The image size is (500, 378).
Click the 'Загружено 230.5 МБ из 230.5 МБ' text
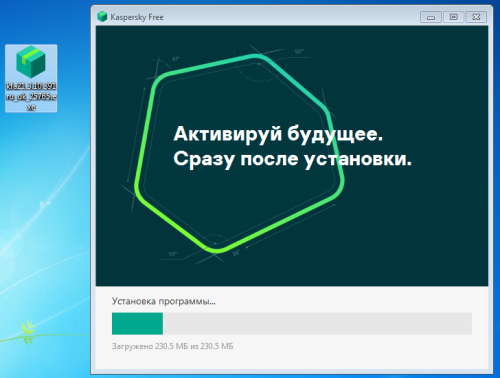(x=173, y=346)
